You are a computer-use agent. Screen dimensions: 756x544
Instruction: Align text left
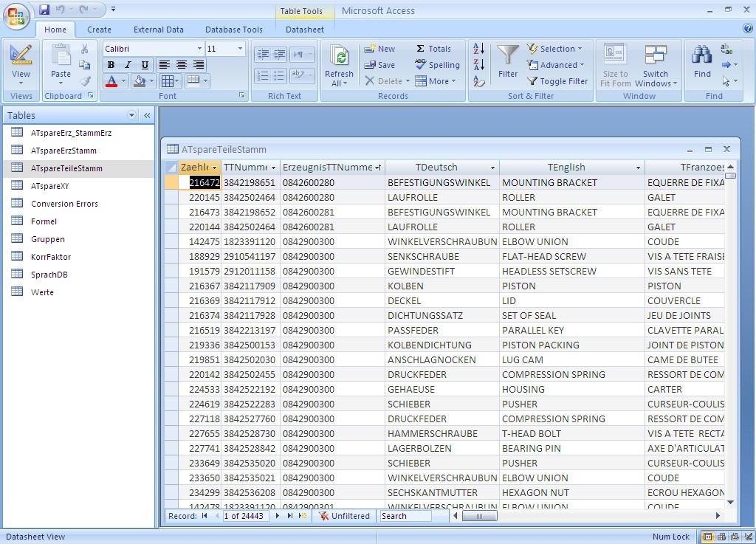(x=165, y=64)
